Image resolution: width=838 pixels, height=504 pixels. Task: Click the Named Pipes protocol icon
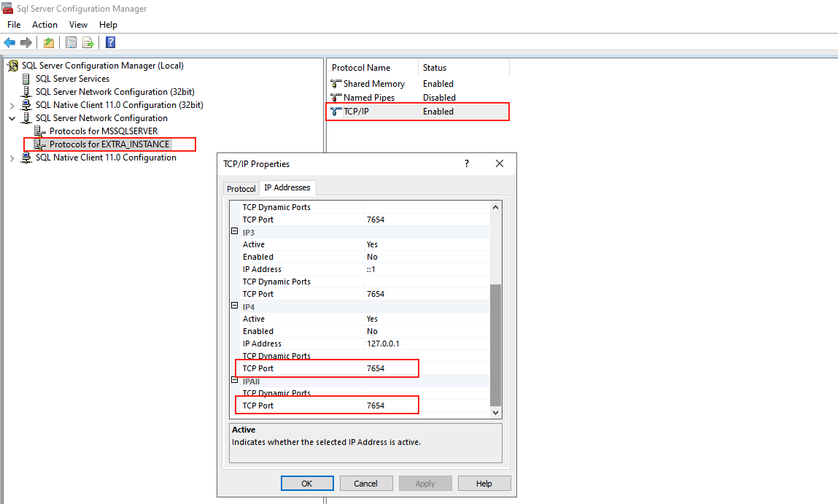click(x=335, y=98)
